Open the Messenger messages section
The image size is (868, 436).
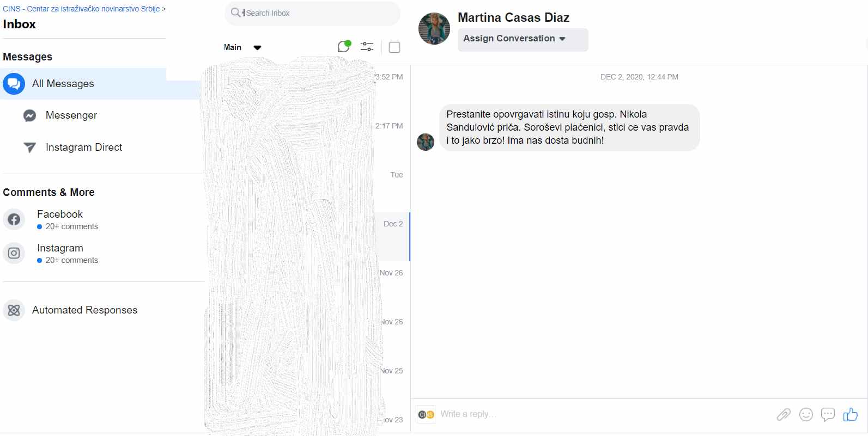click(71, 115)
